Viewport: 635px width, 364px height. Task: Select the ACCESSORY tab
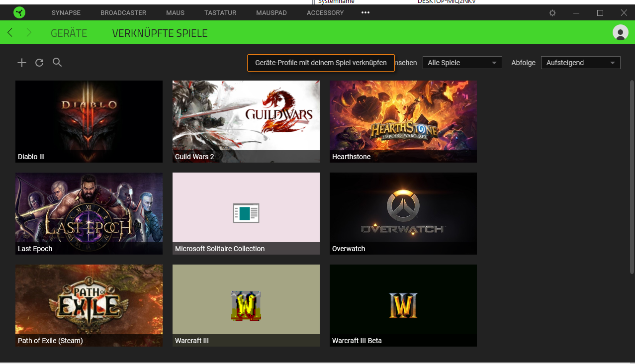325,12
